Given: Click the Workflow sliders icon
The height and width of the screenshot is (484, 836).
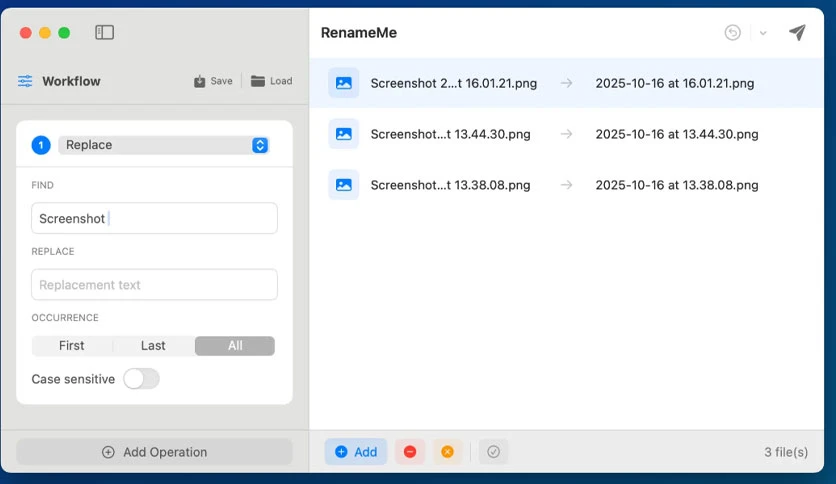Looking at the screenshot, I should [25, 81].
